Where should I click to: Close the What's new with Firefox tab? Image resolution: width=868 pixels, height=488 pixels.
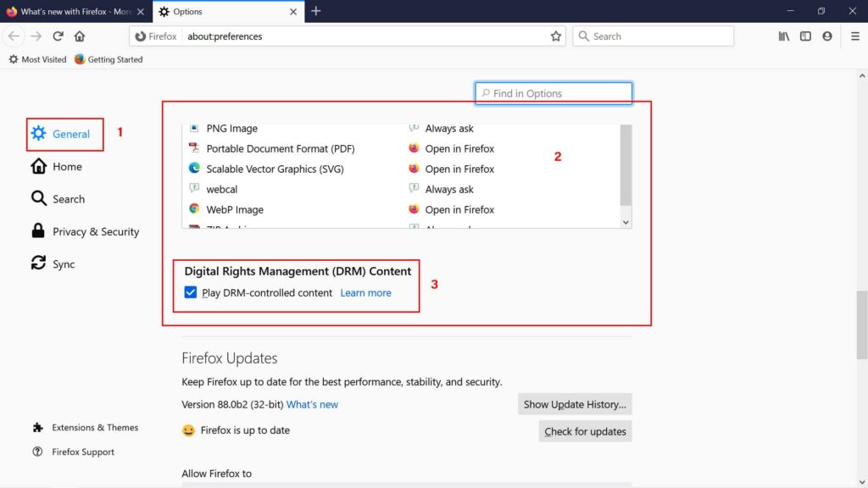(141, 11)
